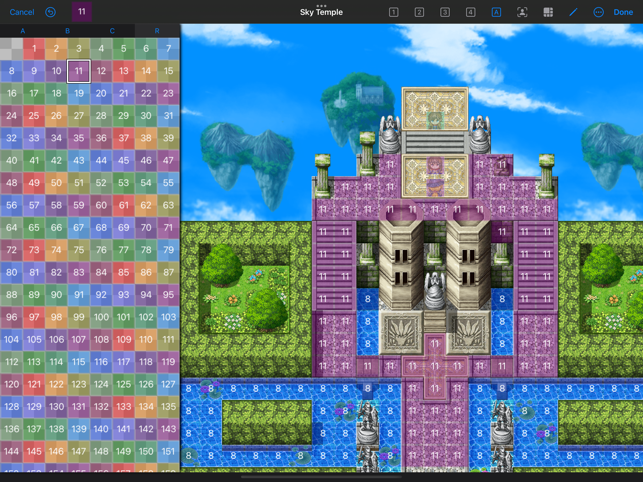Select layer 1 icon in toolbar
This screenshot has height=482, width=643.
394,12
